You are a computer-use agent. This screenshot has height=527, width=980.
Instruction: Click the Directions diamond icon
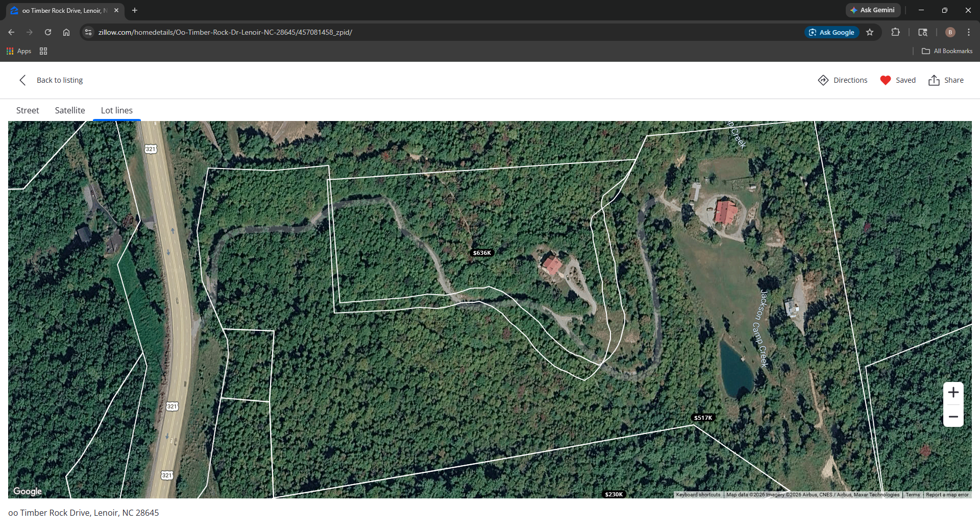(823, 80)
